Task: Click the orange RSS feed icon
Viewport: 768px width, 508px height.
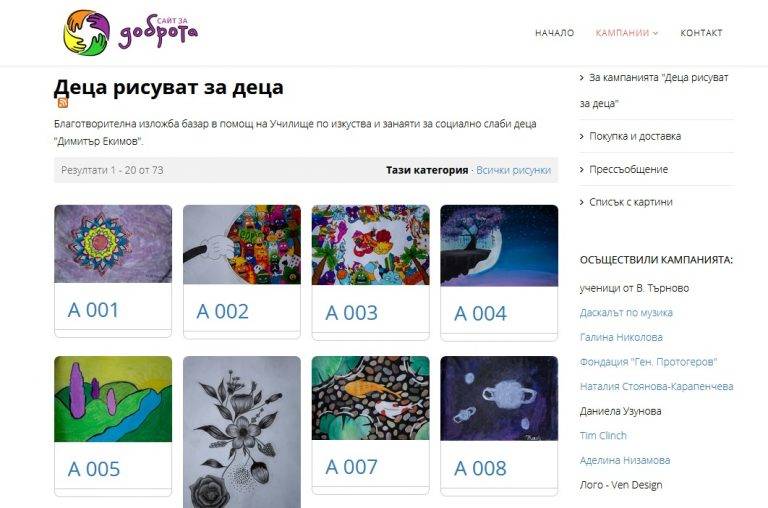Action: pyautogui.click(x=63, y=103)
